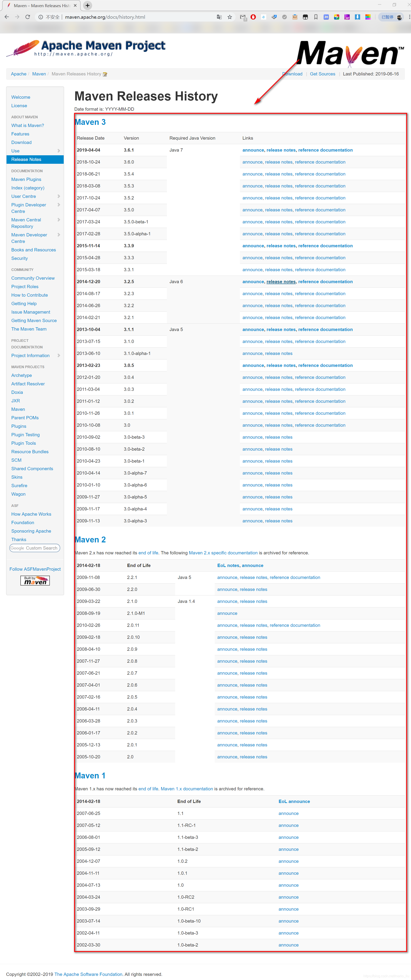Open the Security sidebar item

[19, 258]
